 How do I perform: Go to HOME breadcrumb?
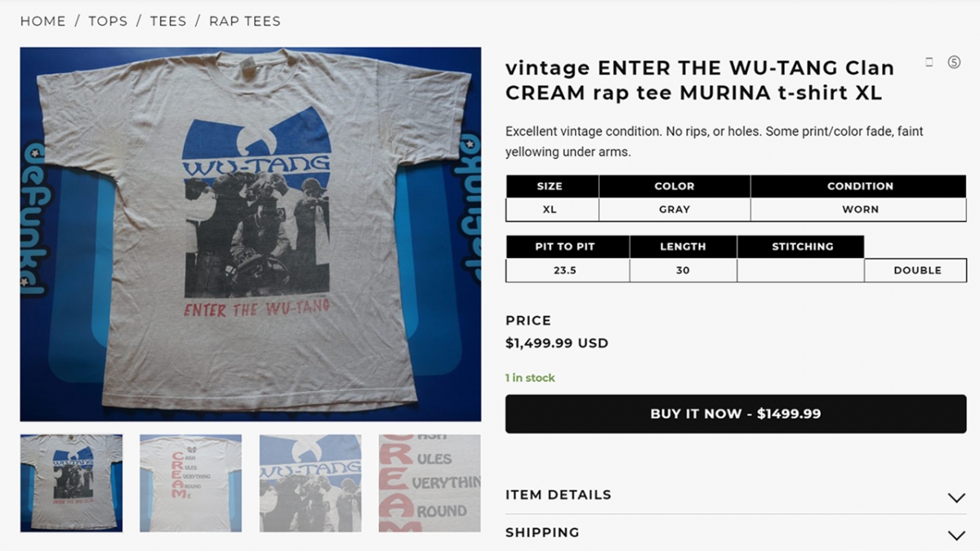click(x=42, y=21)
